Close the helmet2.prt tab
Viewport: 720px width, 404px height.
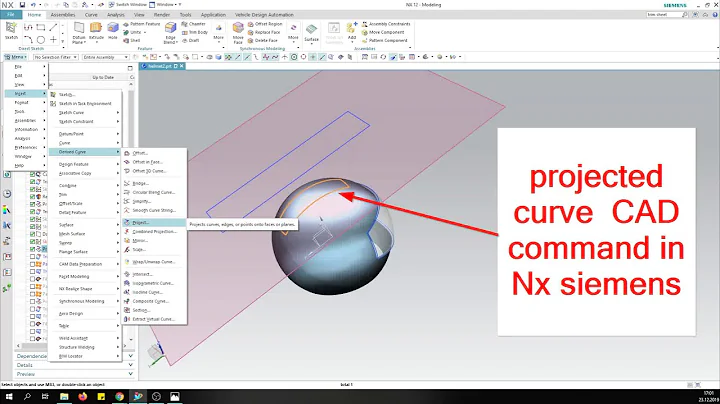click(x=182, y=66)
